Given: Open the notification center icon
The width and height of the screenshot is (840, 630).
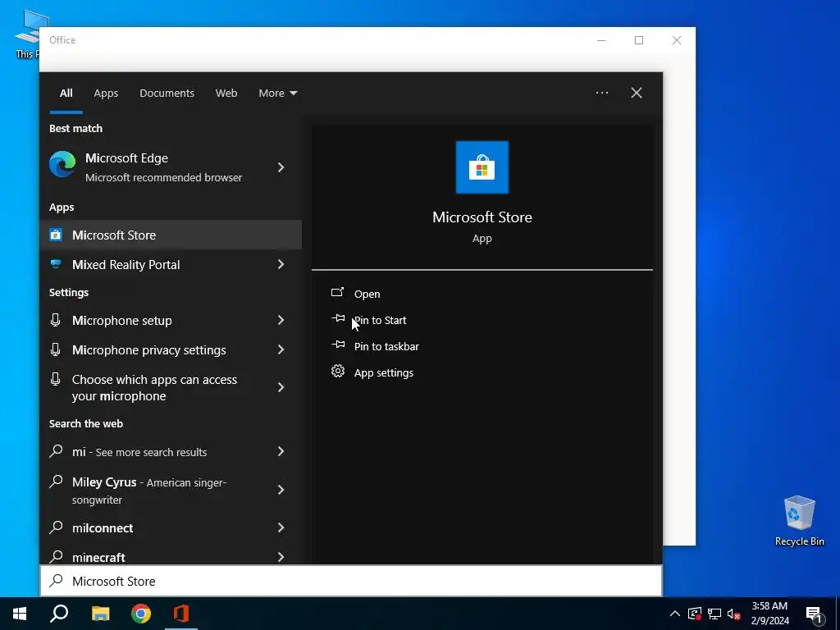Looking at the screenshot, I should click(x=815, y=614).
